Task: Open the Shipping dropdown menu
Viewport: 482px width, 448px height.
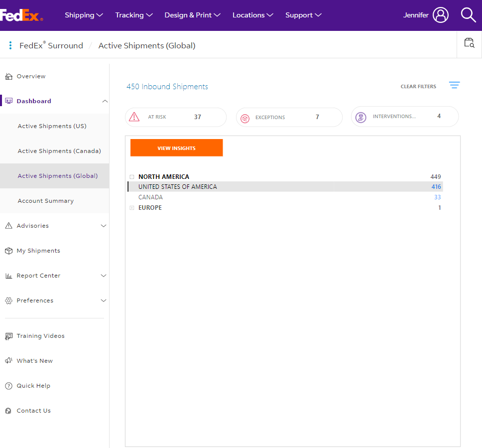Action: point(84,15)
